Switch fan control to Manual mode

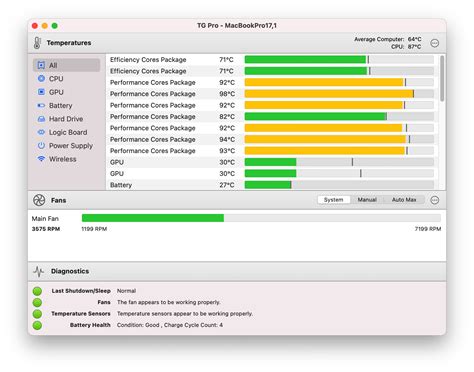(x=367, y=200)
